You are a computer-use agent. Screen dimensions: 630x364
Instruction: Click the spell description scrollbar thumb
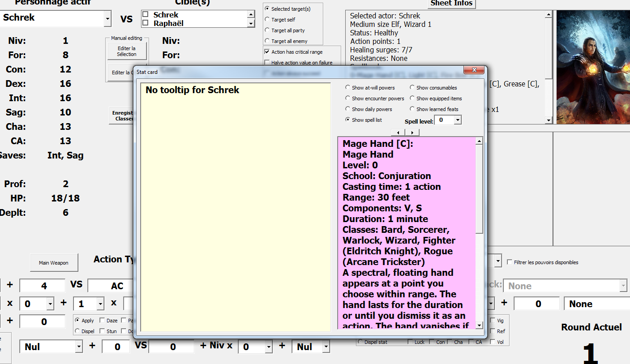(479, 189)
